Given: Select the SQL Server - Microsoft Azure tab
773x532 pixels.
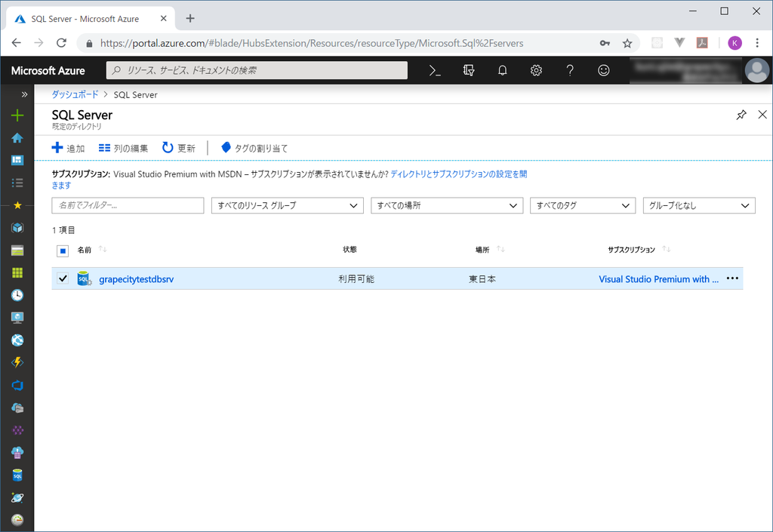Looking at the screenshot, I should [91, 19].
